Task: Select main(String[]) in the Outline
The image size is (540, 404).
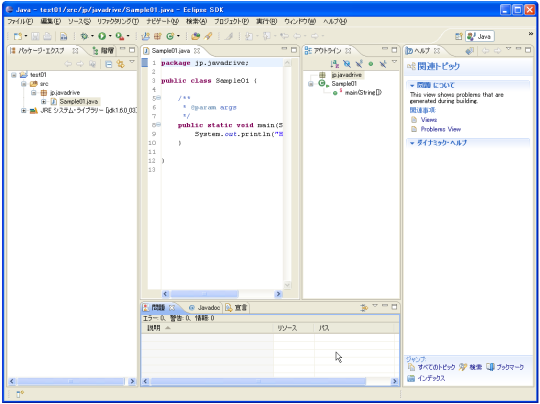Action: click(x=363, y=93)
